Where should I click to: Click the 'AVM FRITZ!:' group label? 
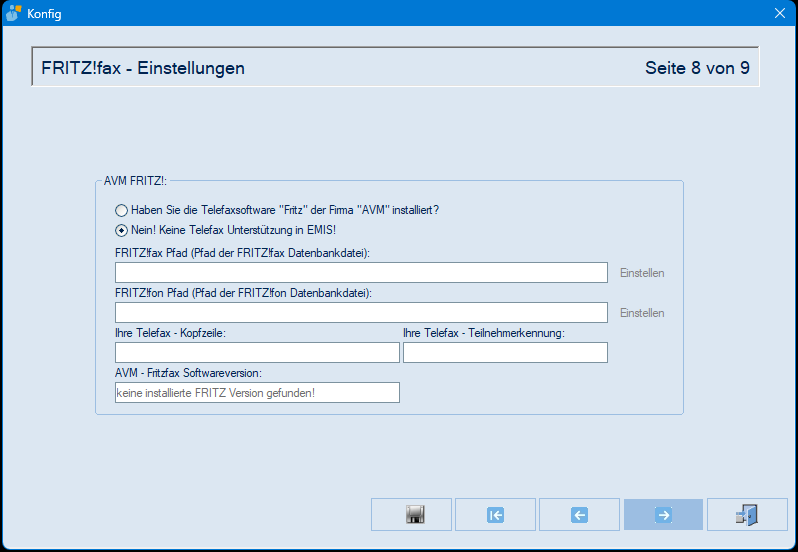(x=135, y=181)
